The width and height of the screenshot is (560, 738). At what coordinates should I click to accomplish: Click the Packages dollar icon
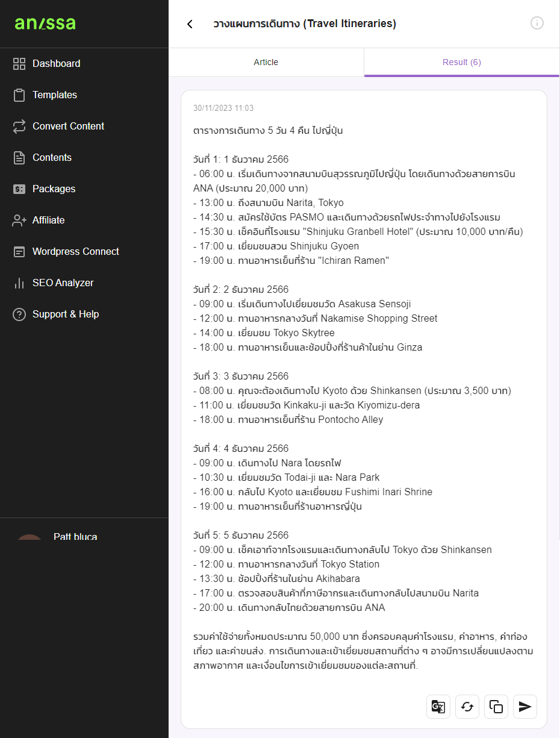click(19, 189)
